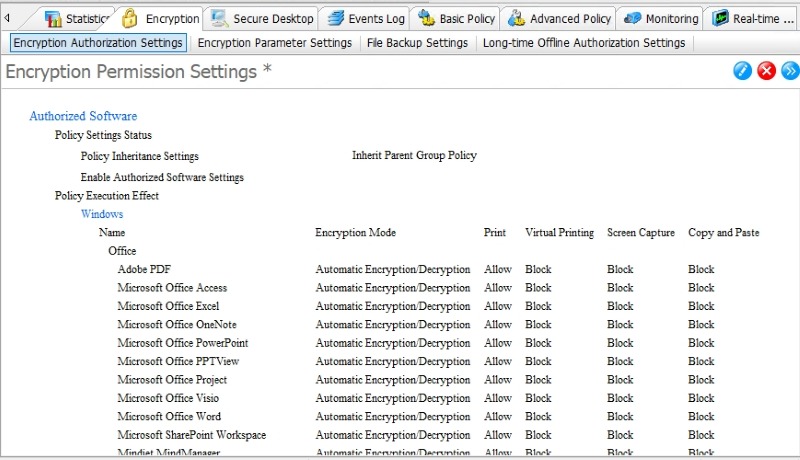Click Screen Capture Block for Office Visio

pos(620,398)
